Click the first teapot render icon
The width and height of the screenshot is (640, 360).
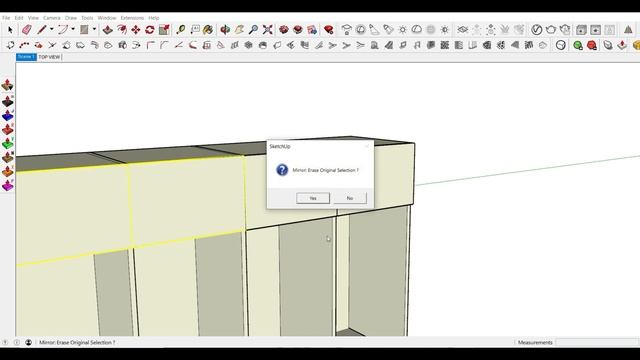pos(551,29)
